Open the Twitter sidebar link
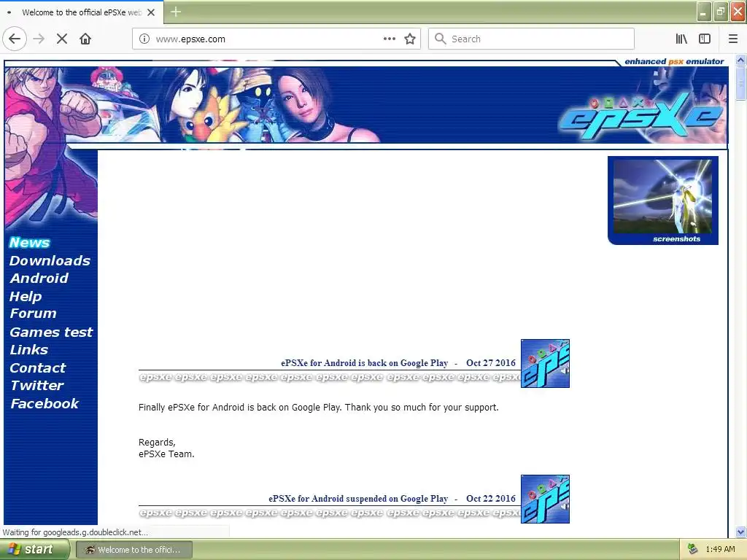Image resolution: width=747 pixels, height=560 pixels. [36, 385]
